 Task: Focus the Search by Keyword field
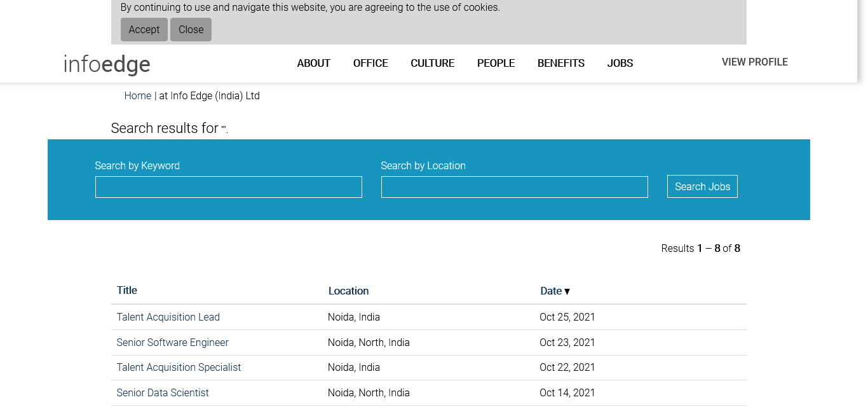[x=228, y=187]
